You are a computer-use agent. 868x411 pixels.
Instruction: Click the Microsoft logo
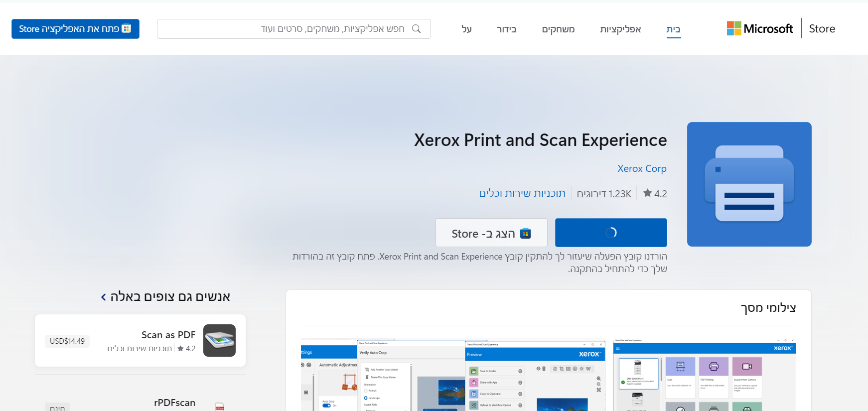(x=759, y=28)
